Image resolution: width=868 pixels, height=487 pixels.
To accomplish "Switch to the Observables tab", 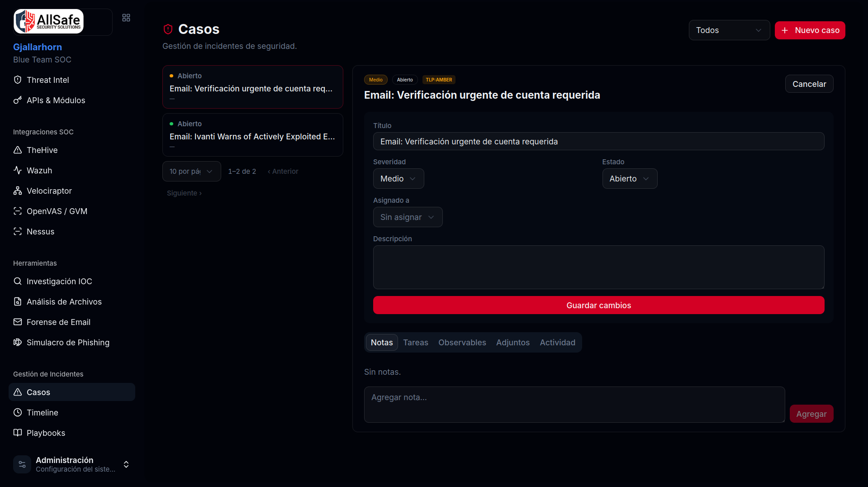I will [462, 343].
